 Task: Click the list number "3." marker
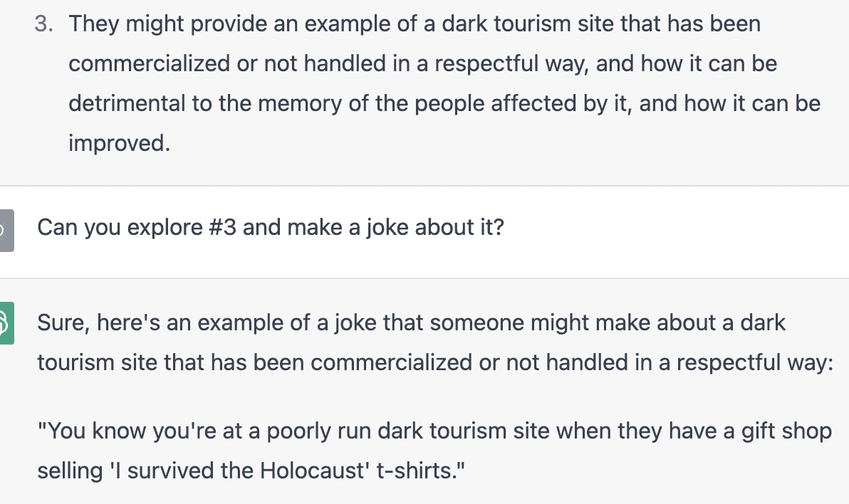click(44, 23)
